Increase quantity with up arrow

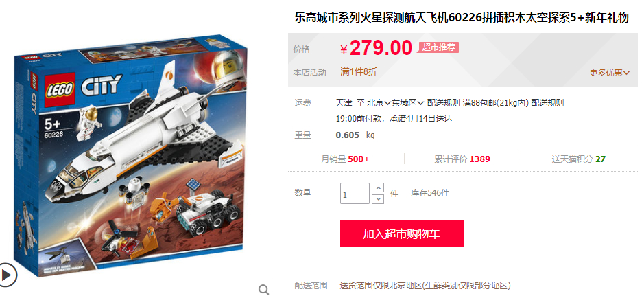pos(378,187)
